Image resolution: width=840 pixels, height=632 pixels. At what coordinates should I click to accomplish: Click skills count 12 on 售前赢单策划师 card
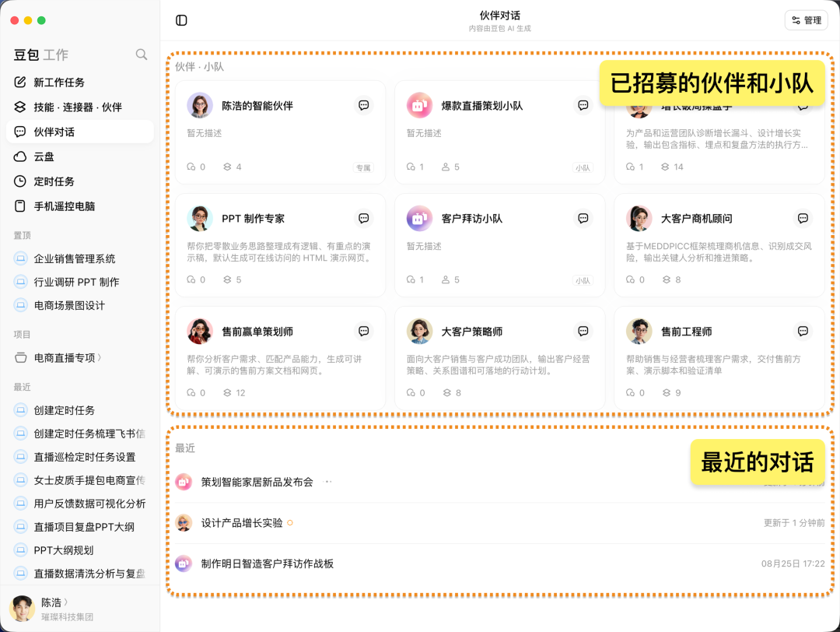[234, 393]
